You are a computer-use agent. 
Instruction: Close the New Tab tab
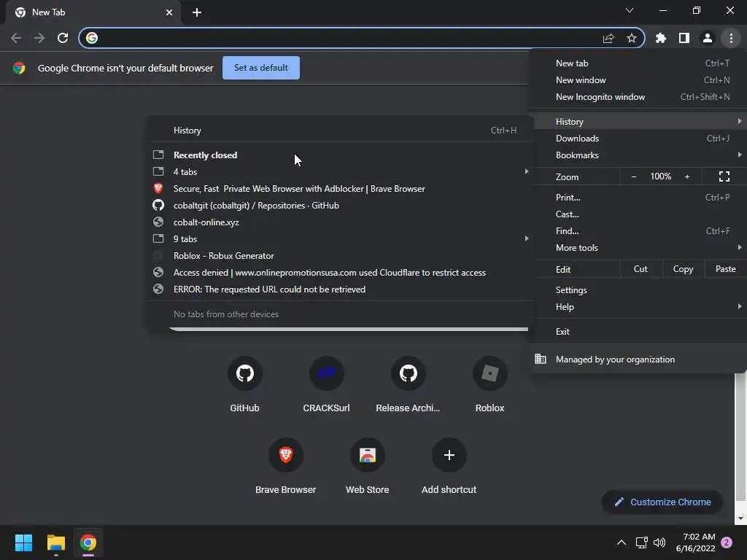point(169,12)
